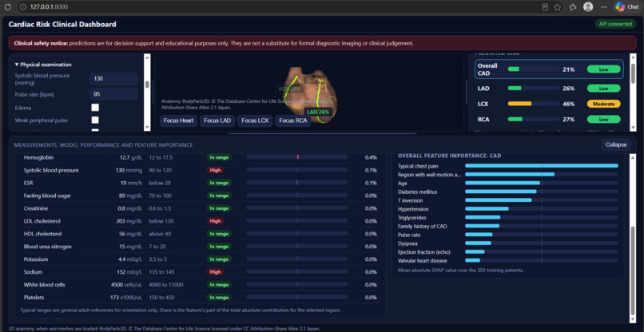Click the Focus LCX button

[x=255, y=121]
